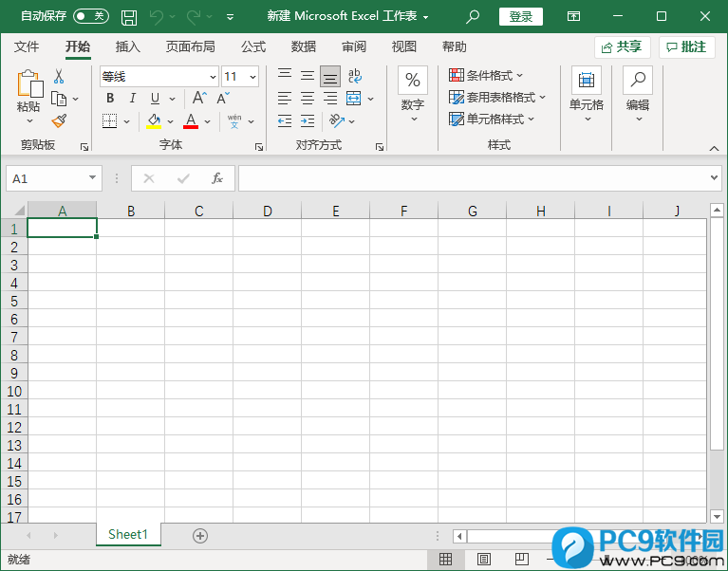Open font name dropdown 等线
Screen dimensions: 728x571
[213, 77]
